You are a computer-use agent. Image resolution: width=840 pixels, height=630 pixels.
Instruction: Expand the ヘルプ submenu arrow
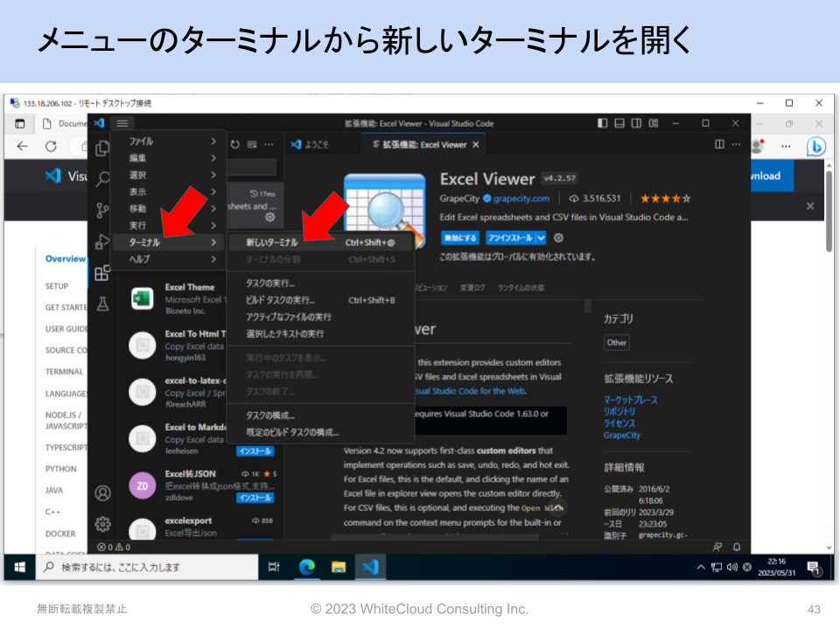coord(213,259)
